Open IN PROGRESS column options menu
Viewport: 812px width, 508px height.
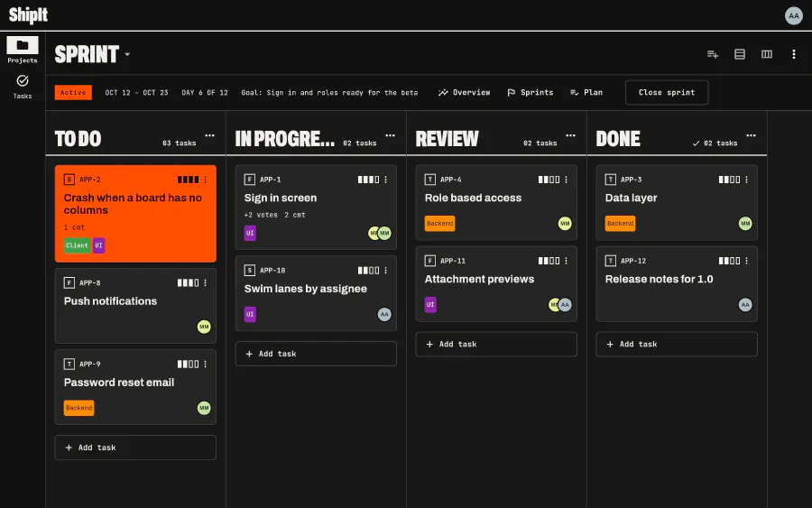coord(390,135)
